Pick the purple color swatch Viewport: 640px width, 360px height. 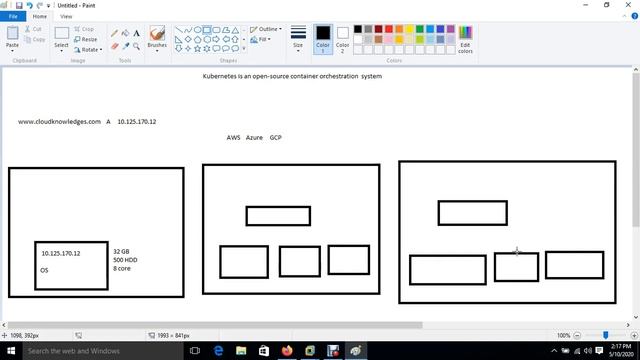point(451,29)
